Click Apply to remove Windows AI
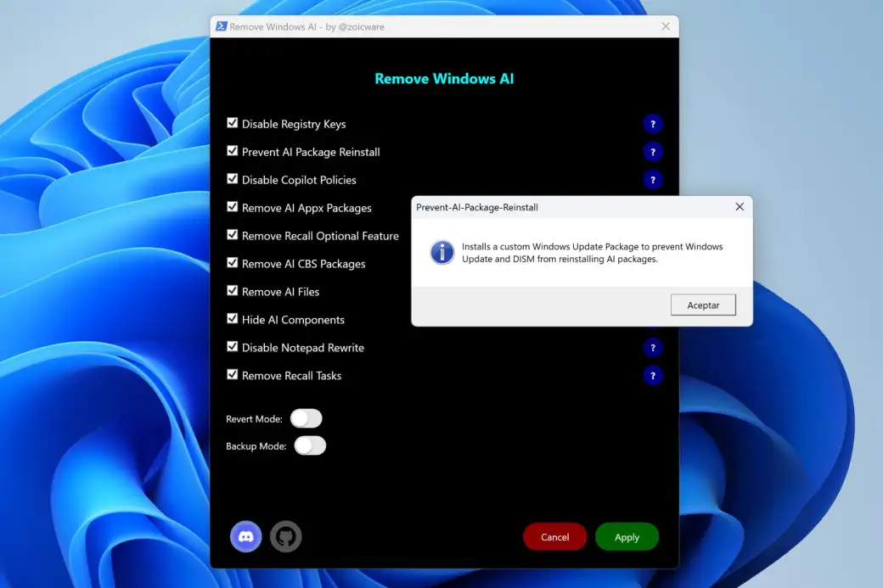Image resolution: width=883 pixels, height=588 pixels. [x=627, y=536]
